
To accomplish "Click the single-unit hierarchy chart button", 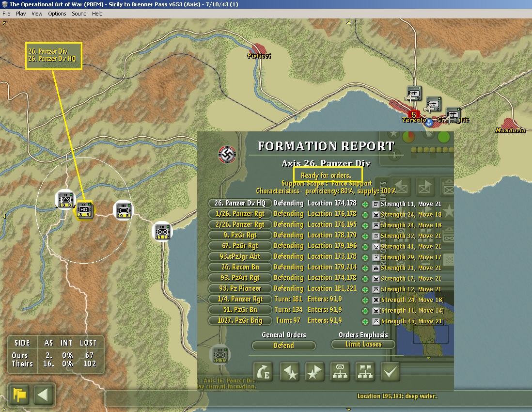I will (x=340, y=372).
